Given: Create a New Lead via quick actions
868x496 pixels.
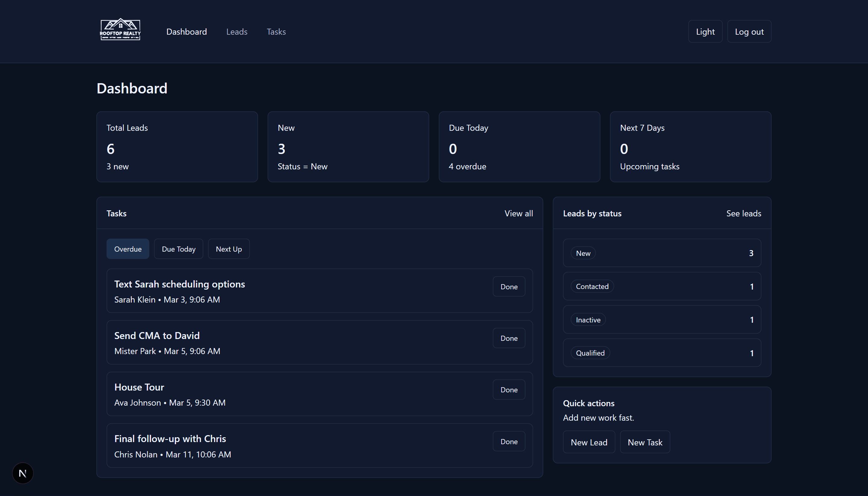Looking at the screenshot, I should pos(589,442).
